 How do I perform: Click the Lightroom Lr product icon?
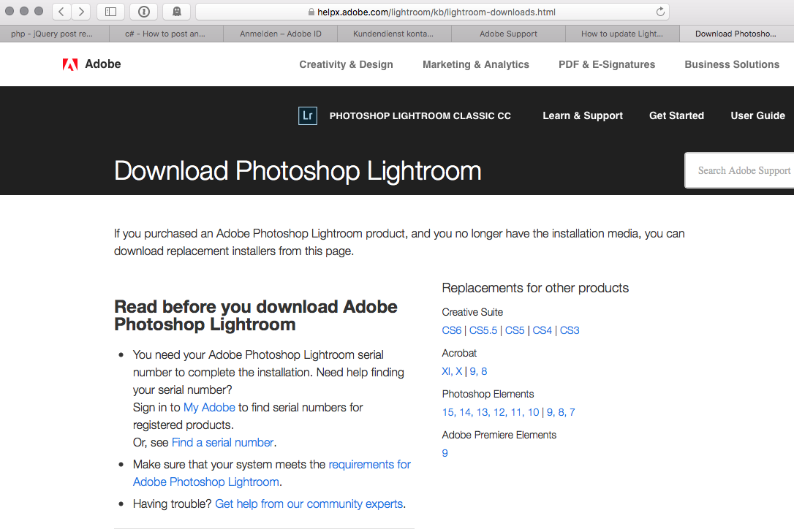(308, 115)
